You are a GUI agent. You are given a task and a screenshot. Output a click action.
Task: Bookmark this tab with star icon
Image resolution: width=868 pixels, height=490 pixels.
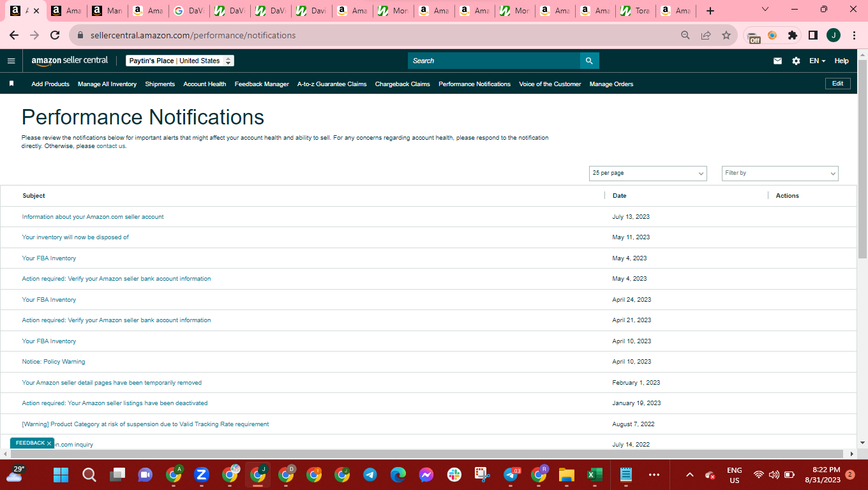point(726,35)
